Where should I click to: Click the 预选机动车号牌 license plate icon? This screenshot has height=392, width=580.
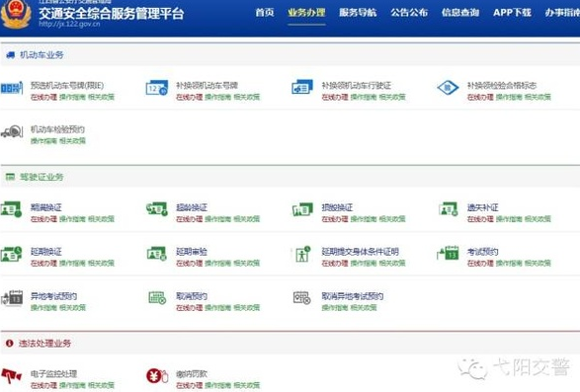[x=12, y=88]
